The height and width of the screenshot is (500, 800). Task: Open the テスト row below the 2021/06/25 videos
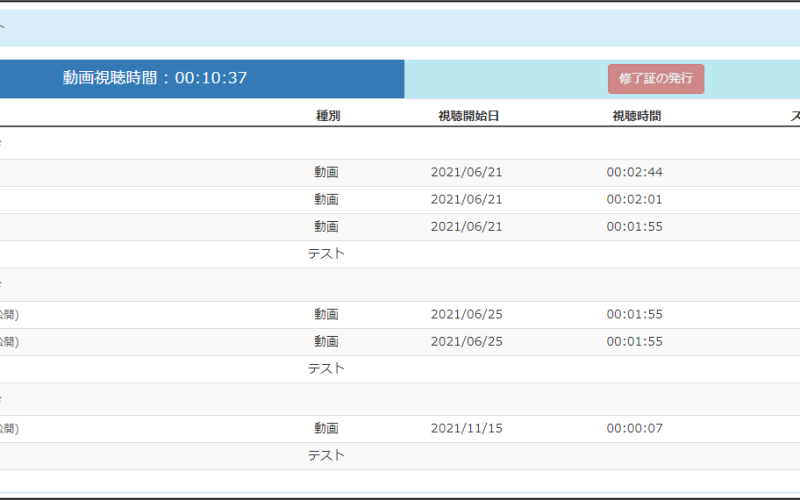click(x=326, y=368)
